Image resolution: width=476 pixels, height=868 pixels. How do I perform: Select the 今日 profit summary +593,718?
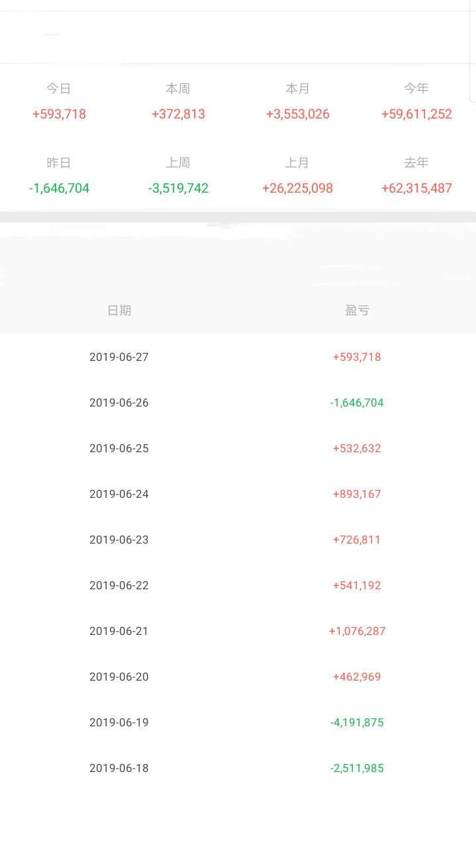pyautogui.click(x=59, y=114)
